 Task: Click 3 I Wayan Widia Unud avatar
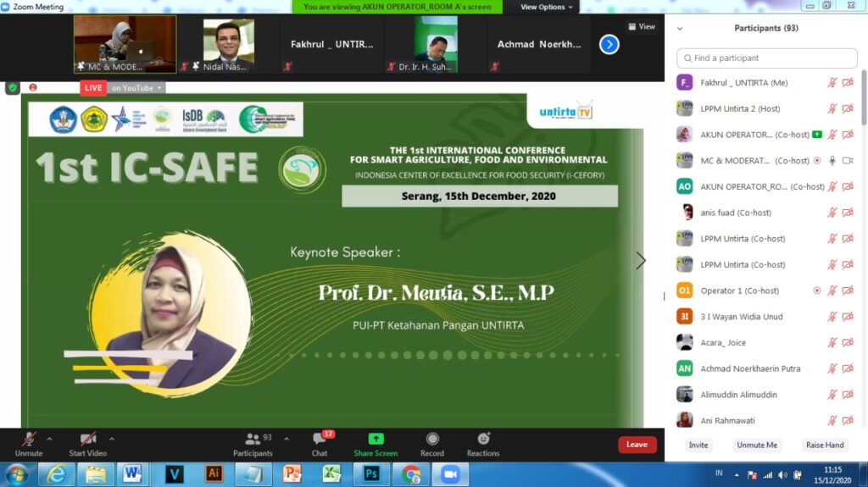click(685, 317)
